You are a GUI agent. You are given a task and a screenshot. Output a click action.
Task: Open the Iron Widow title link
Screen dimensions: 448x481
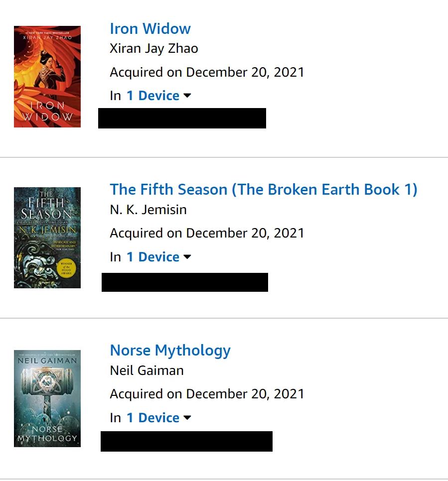tap(150, 28)
